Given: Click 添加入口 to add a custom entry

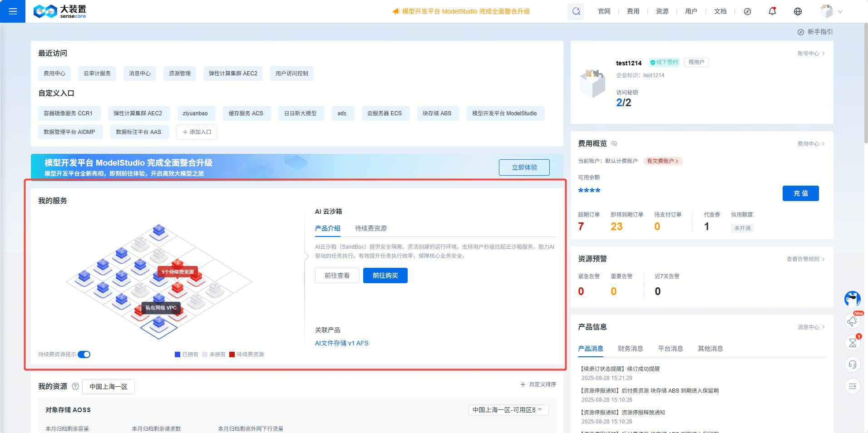Looking at the screenshot, I should [197, 132].
